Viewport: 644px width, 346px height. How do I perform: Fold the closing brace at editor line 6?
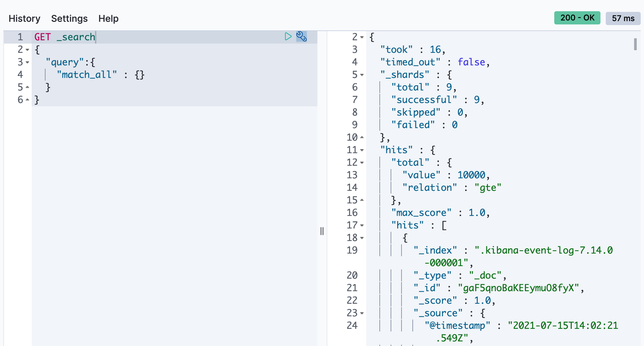(27, 100)
